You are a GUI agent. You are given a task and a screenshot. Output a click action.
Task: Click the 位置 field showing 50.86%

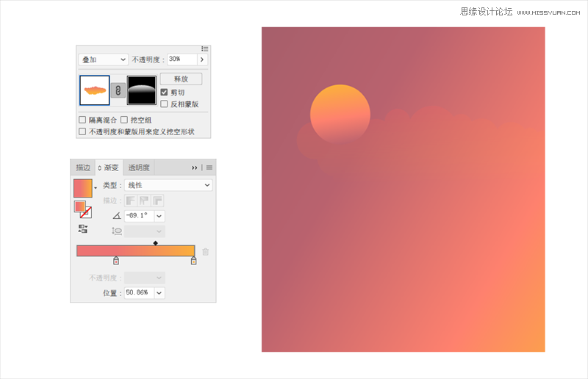click(139, 293)
